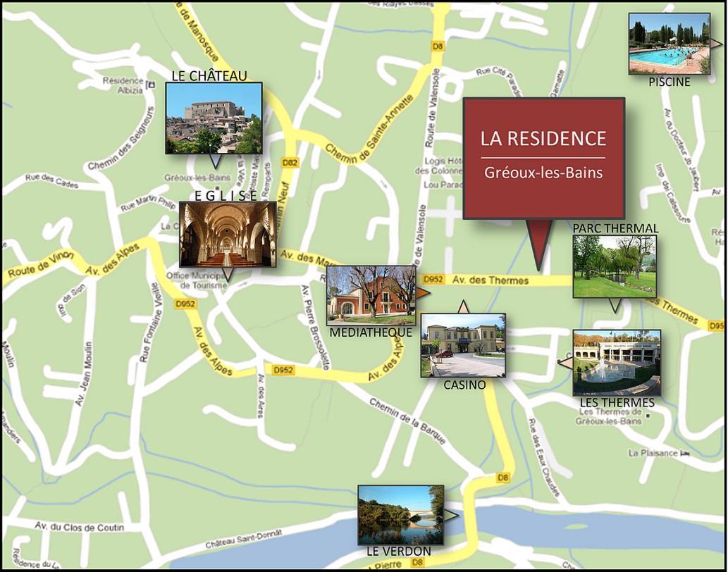Click the D8 road badge near Route de Valensole
728x572 pixels.
tap(438, 46)
